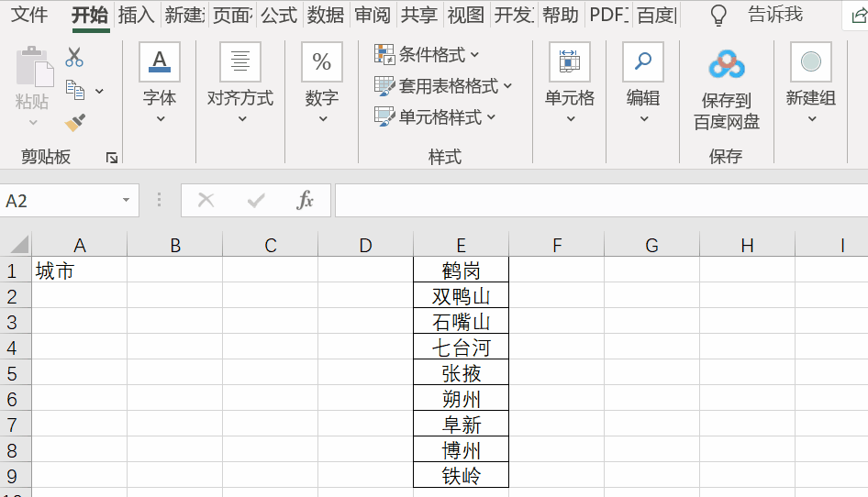
Task: Expand the 数字 dropdown chevron
Action: [323, 118]
